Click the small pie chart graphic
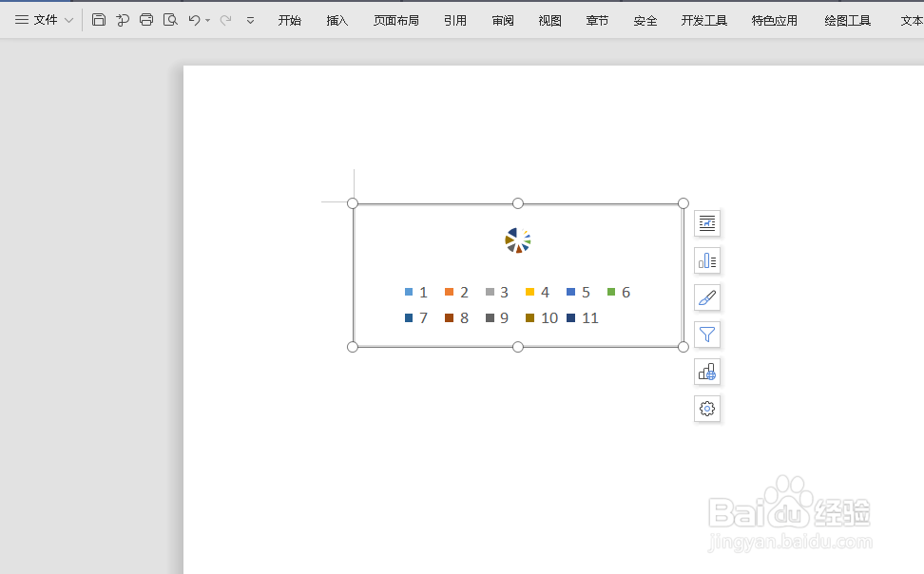The image size is (924, 574). (518, 240)
